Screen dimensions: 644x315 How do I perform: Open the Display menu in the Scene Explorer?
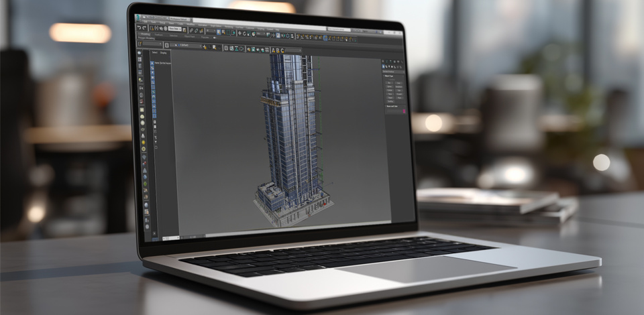(165, 52)
